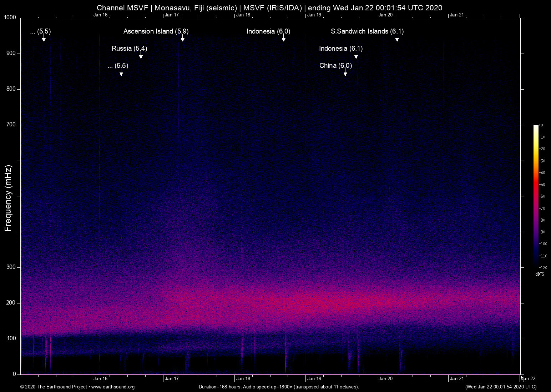Click the Jan 16 label on top axis

click(x=100, y=15)
